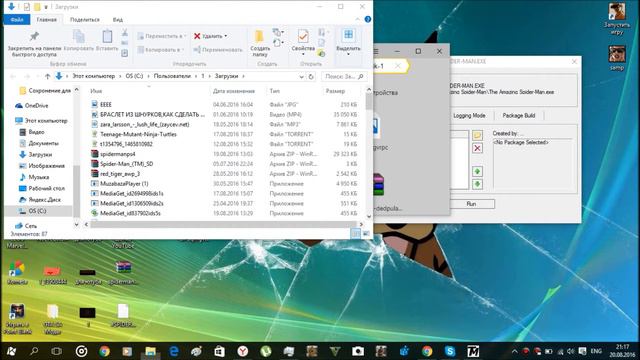Select Яндекс.Диск in navigation pane
The height and width of the screenshot is (360, 640).
click(x=44, y=200)
